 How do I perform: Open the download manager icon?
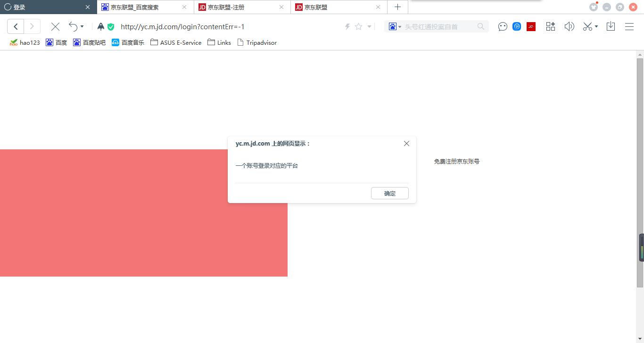pyautogui.click(x=611, y=26)
